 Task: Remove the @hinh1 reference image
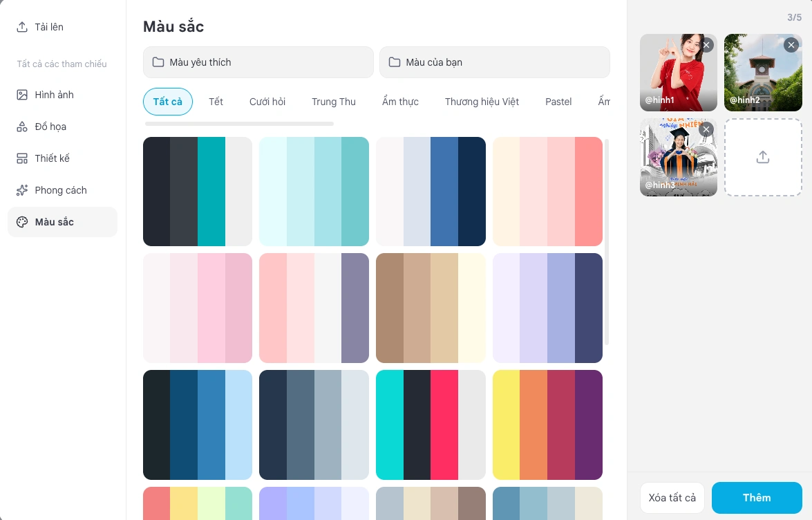(x=706, y=45)
